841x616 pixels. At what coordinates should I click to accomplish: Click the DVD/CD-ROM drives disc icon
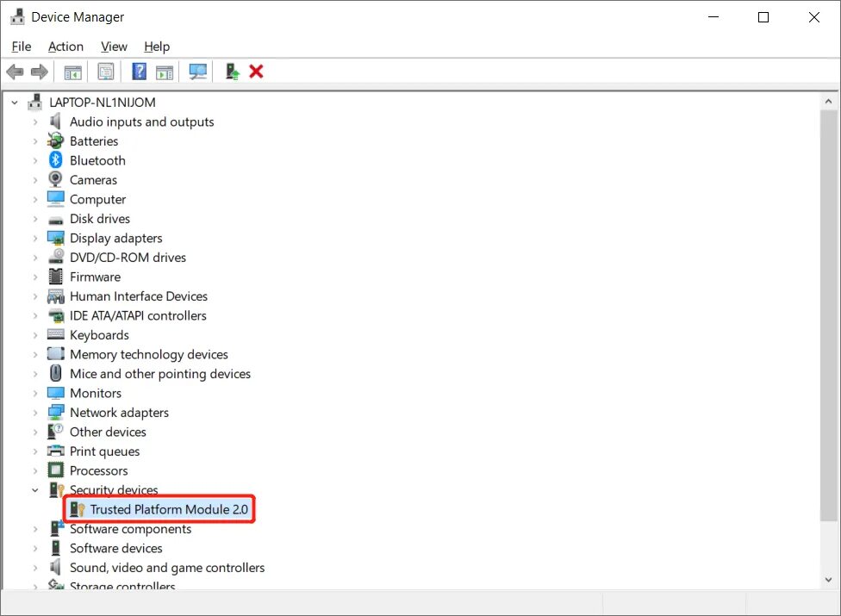(56, 256)
